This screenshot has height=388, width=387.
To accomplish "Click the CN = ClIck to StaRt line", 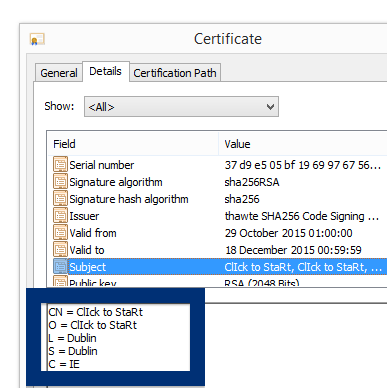I will click(95, 312).
